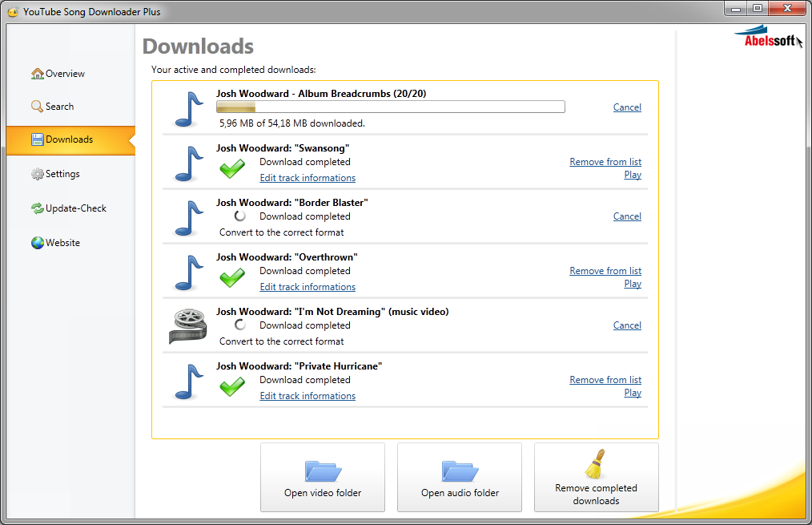Go to the Overview menu item

click(x=65, y=74)
